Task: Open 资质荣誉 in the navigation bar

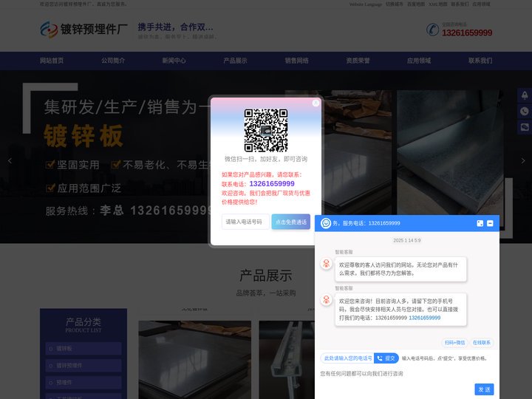Action: (x=358, y=61)
